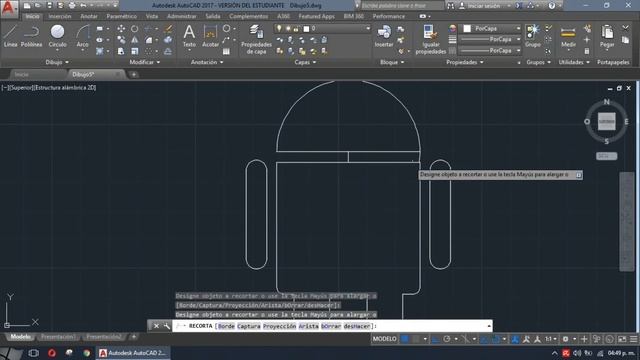Screen dimensions: 640x360
Task: Open the annotation scale 1:1 dropdown
Action: tap(551, 339)
